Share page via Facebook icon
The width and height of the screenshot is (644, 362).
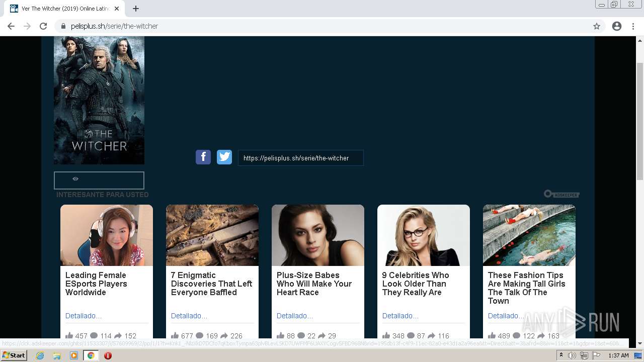point(203,157)
